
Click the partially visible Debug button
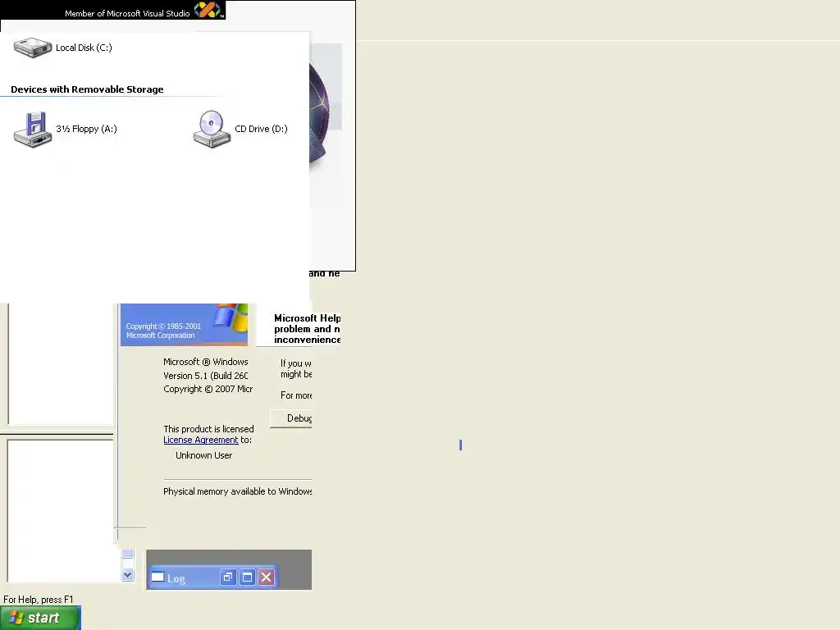(x=291, y=418)
